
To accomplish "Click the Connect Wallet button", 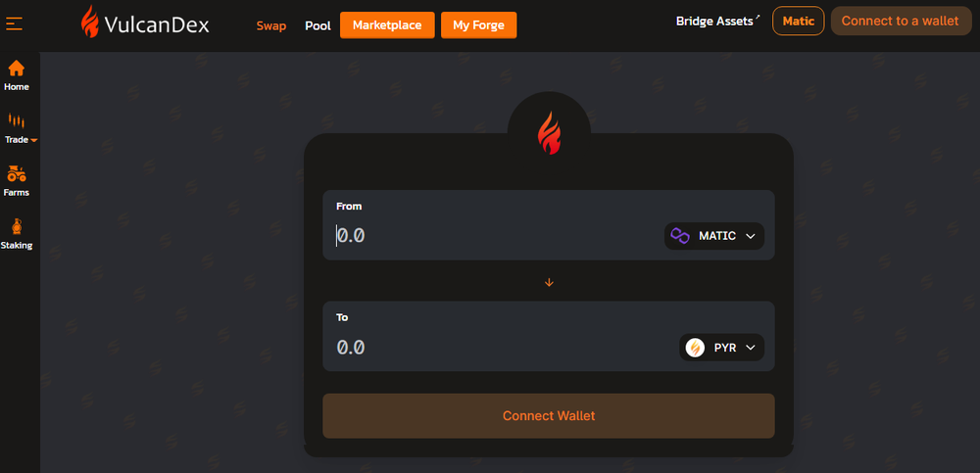I will (x=549, y=415).
